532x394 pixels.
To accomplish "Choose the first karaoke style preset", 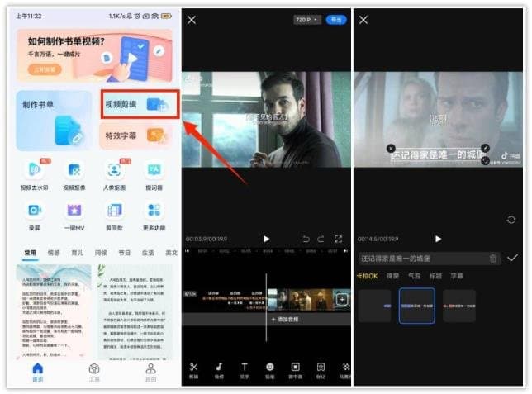I will (375, 306).
